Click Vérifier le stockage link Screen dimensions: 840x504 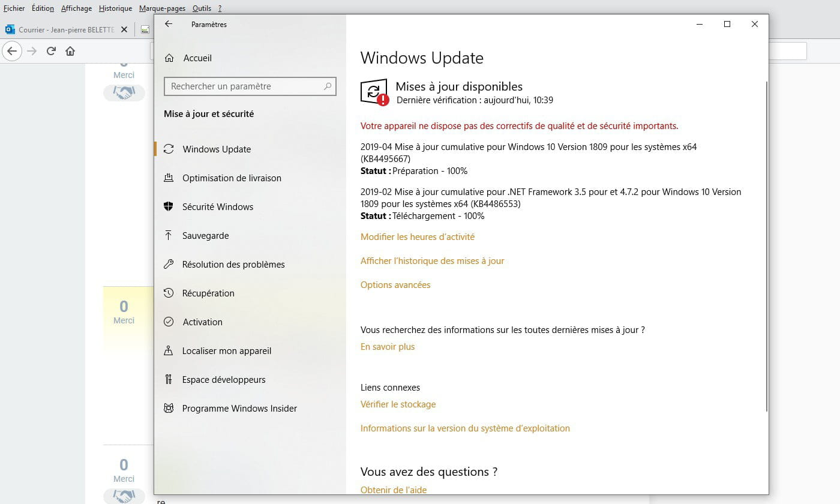(398, 404)
